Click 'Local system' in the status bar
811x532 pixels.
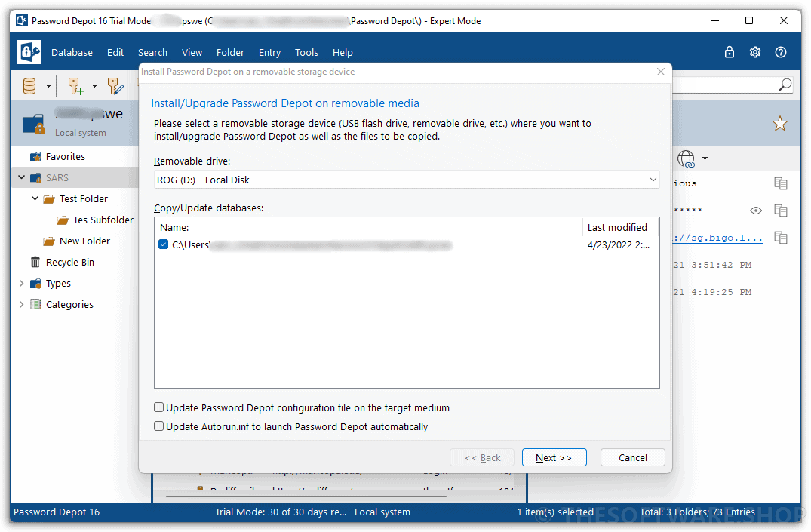coord(382,512)
